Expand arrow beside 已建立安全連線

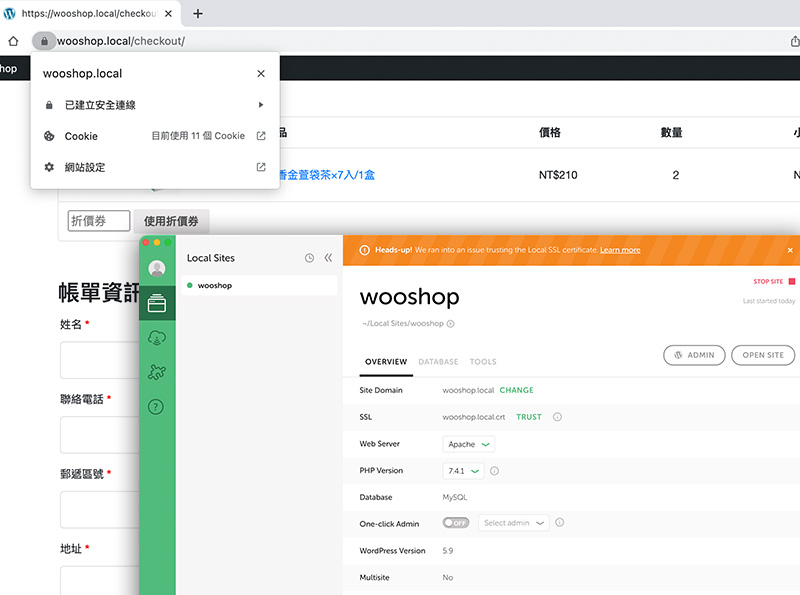tap(261, 105)
